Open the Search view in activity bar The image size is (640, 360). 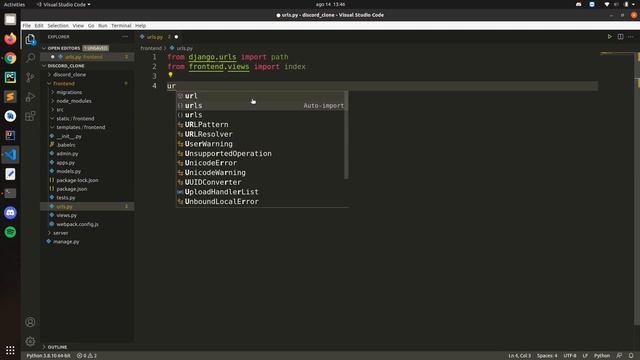30,58
